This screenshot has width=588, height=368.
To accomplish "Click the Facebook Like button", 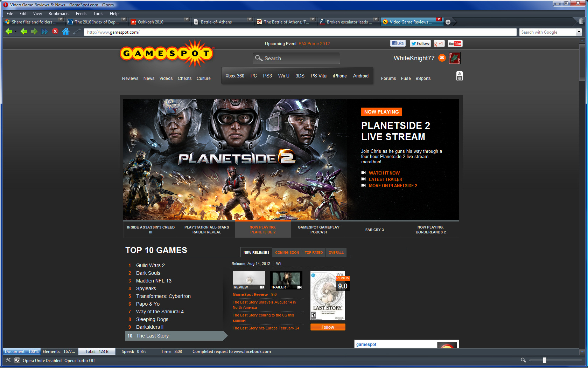I will pyautogui.click(x=398, y=43).
